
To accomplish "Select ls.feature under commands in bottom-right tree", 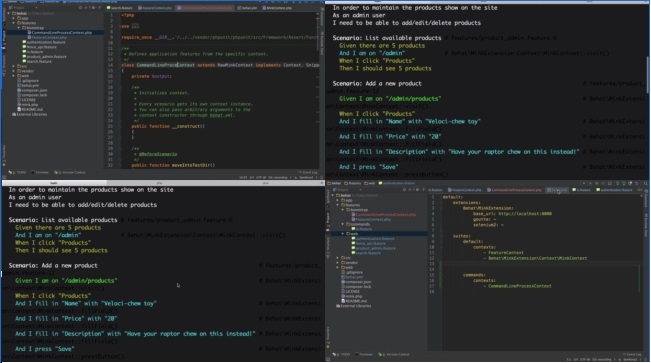I will 363,229.
